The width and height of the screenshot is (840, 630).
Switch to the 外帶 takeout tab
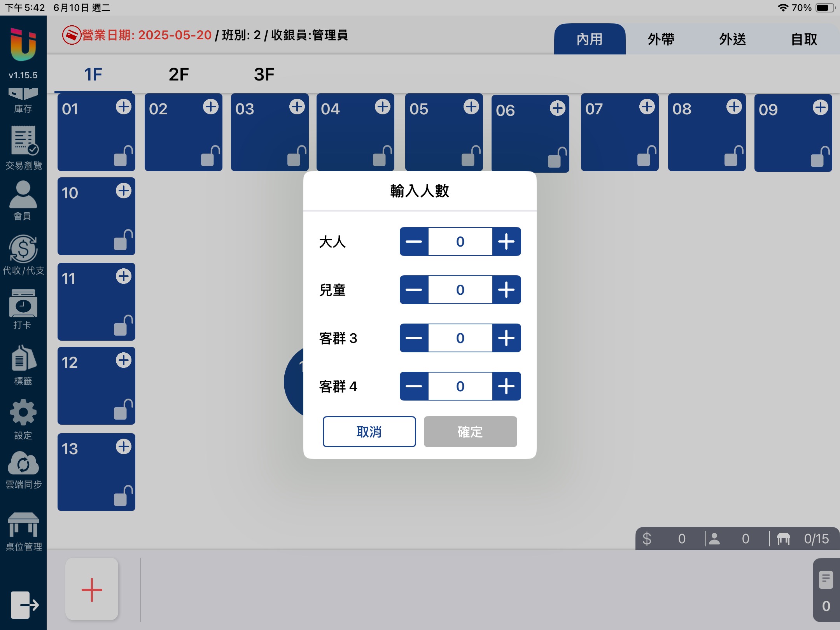661,39
